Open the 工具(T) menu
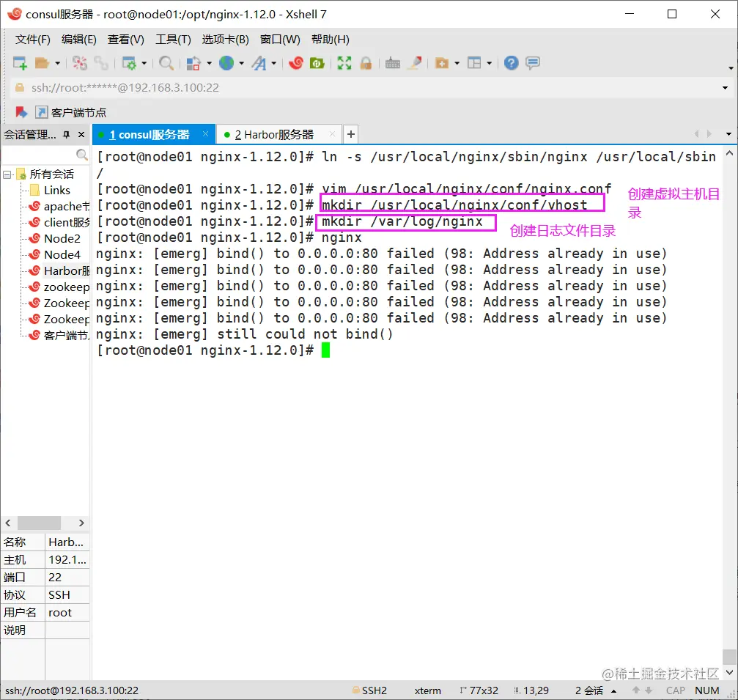 coord(173,40)
